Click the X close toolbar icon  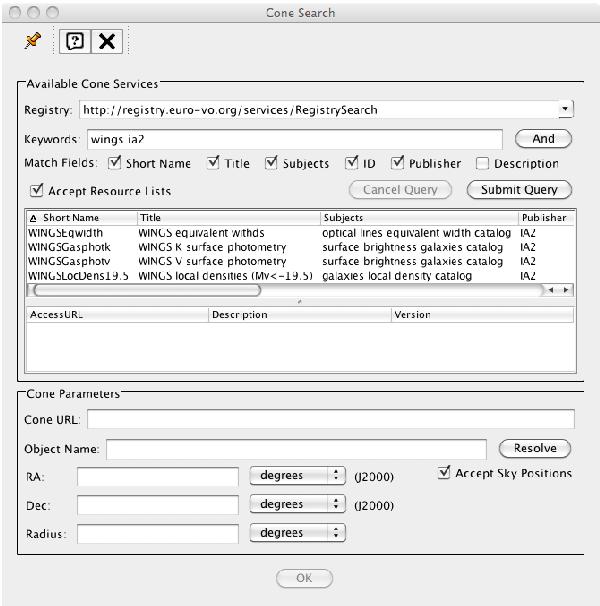(x=106, y=42)
